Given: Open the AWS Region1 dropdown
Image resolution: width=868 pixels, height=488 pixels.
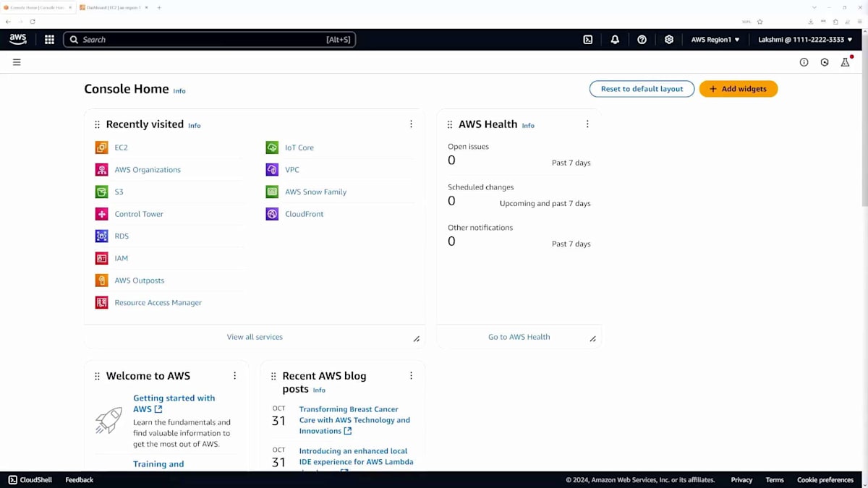Looking at the screenshot, I should [715, 40].
